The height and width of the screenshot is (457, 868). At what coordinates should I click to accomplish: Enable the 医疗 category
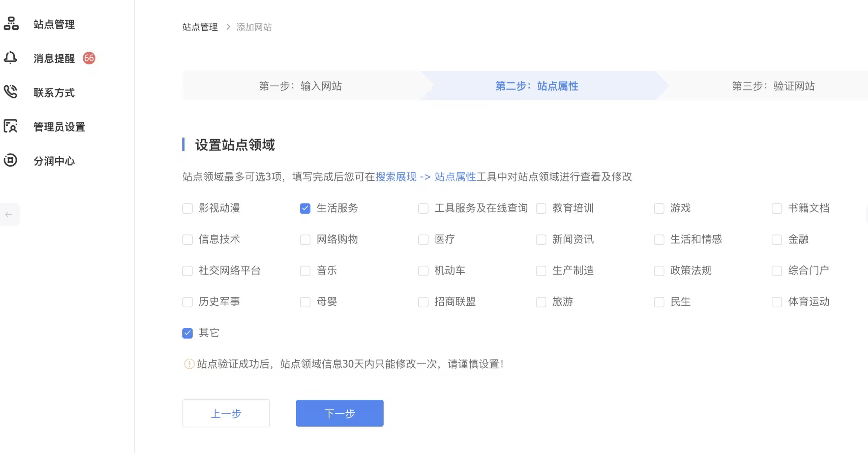[423, 240]
